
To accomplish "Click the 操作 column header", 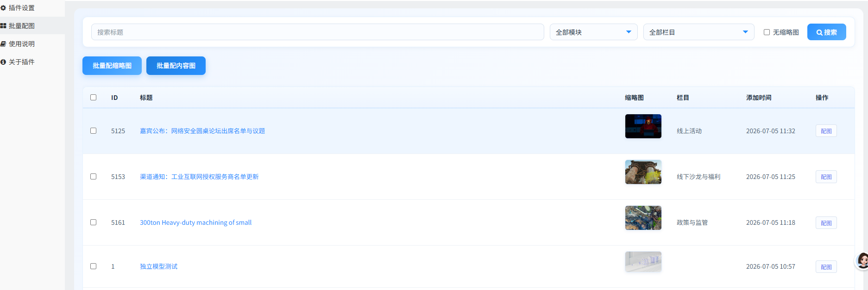I will (x=822, y=98).
